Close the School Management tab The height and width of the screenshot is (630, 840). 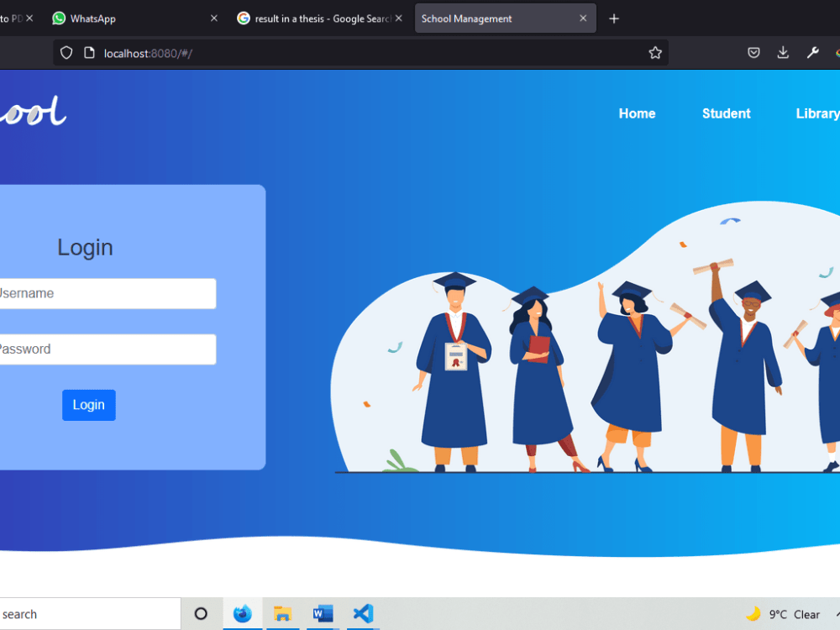[x=583, y=18]
